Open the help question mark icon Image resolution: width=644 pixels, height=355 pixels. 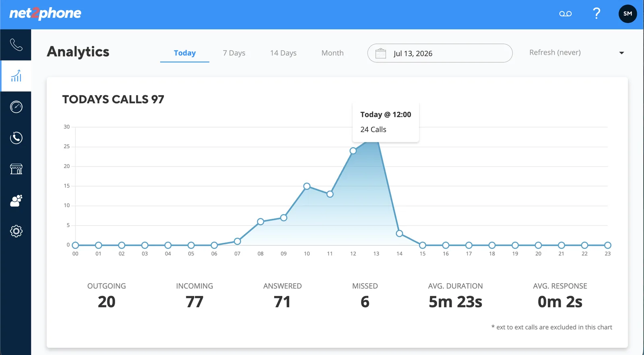(597, 14)
